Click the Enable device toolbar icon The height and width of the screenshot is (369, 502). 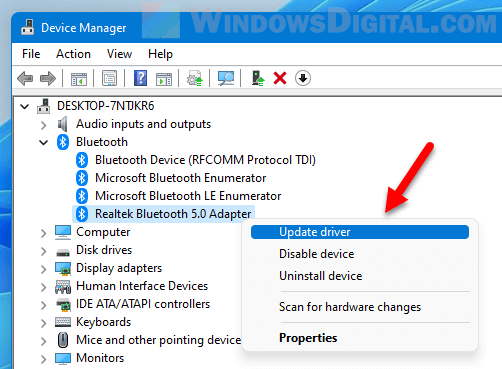[258, 78]
